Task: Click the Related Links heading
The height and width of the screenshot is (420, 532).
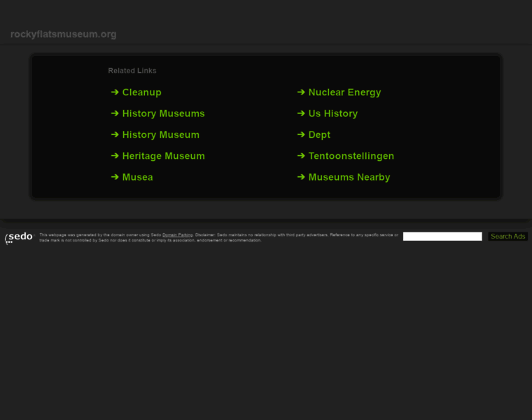Action: tap(132, 71)
